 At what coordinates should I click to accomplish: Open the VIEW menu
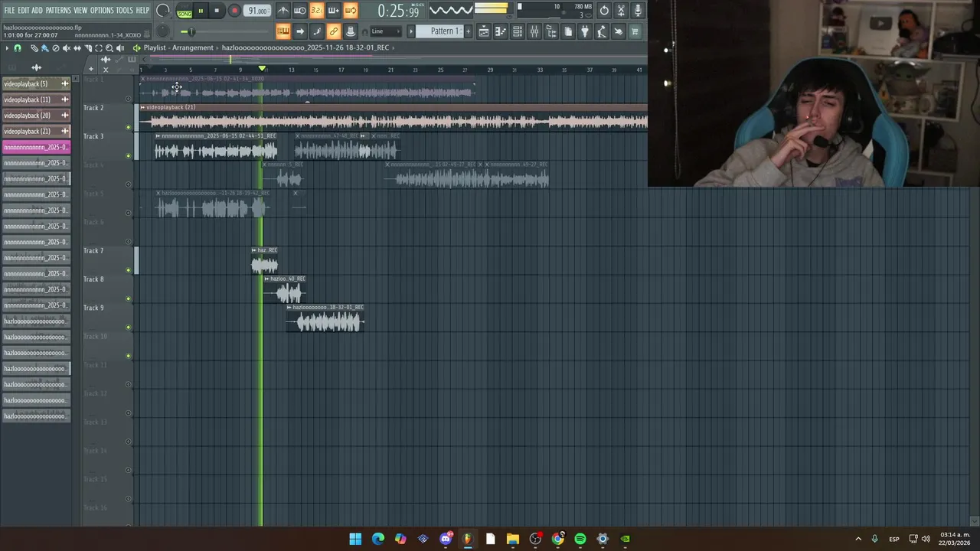tap(80, 10)
